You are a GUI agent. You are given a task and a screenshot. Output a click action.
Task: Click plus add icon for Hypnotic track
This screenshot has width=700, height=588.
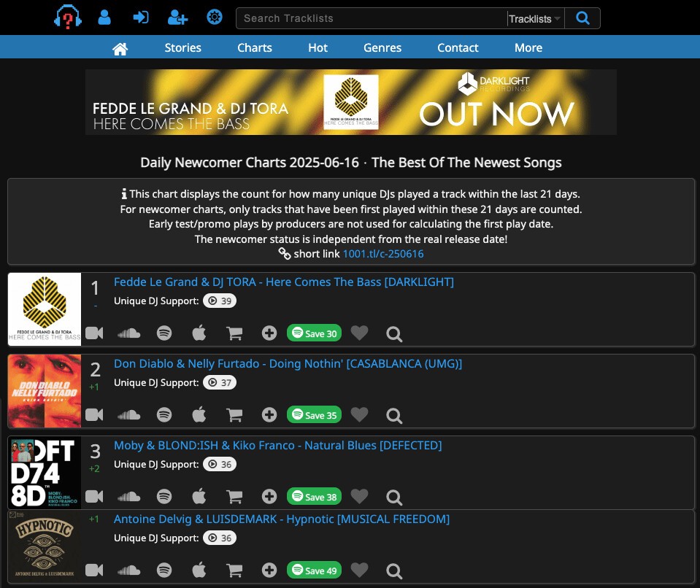tap(269, 570)
